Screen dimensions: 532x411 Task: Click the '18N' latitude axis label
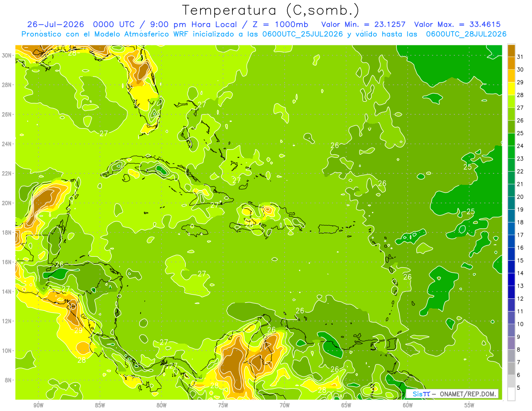pos(7,232)
